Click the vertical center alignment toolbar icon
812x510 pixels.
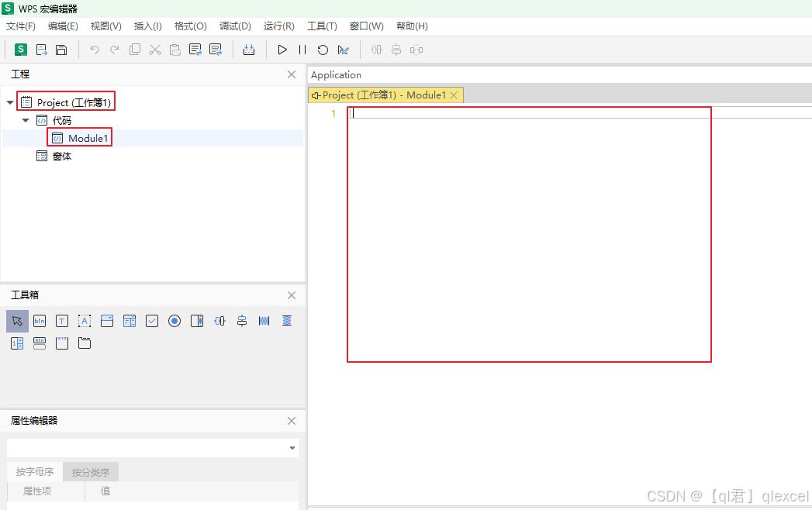(x=396, y=50)
